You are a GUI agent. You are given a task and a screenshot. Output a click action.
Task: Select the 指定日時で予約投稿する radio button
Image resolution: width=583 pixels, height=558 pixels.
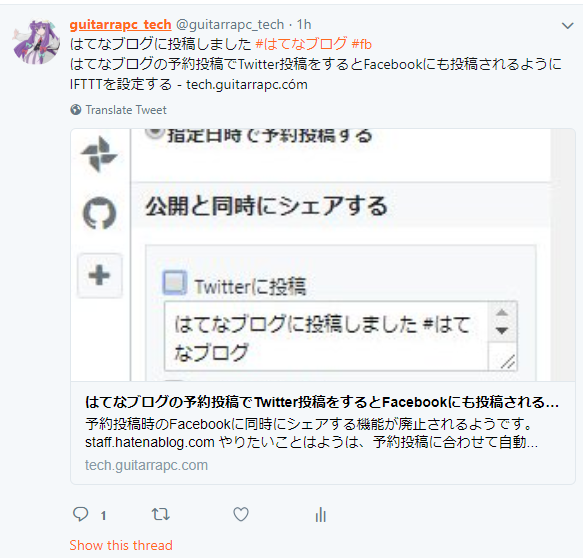point(154,133)
